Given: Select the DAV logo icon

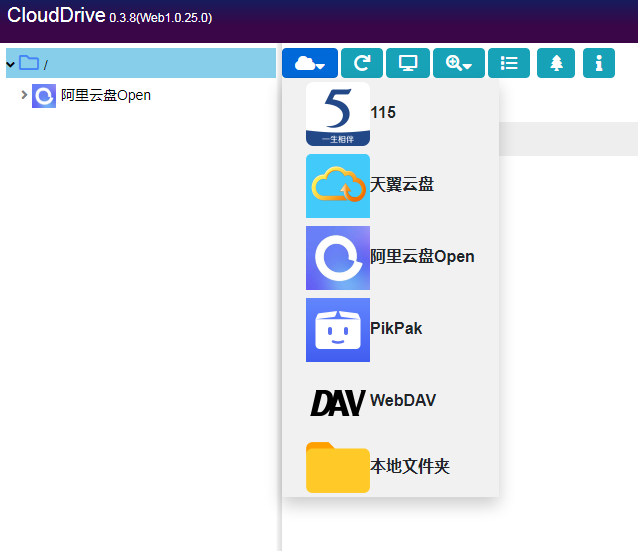Looking at the screenshot, I should coord(338,403).
